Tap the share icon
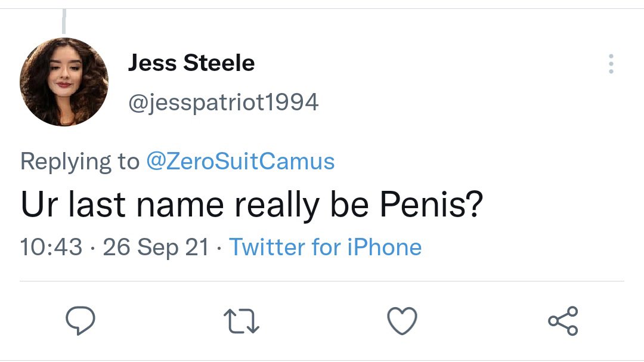The image size is (644, 362). click(563, 320)
